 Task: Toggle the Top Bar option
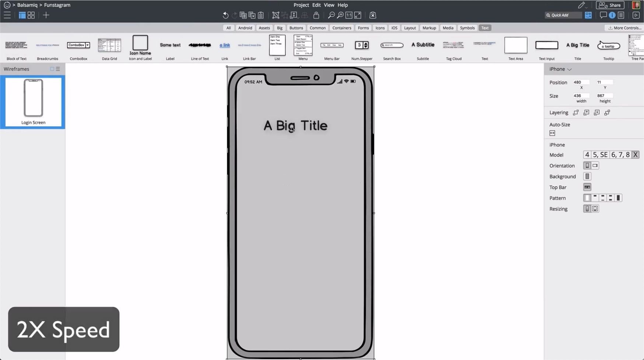pos(587,187)
